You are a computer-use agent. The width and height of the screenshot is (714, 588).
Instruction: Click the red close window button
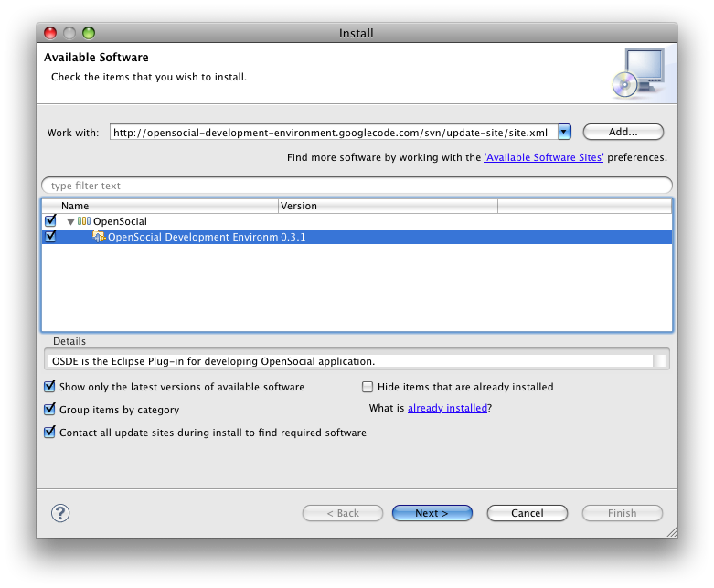[x=50, y=33]
